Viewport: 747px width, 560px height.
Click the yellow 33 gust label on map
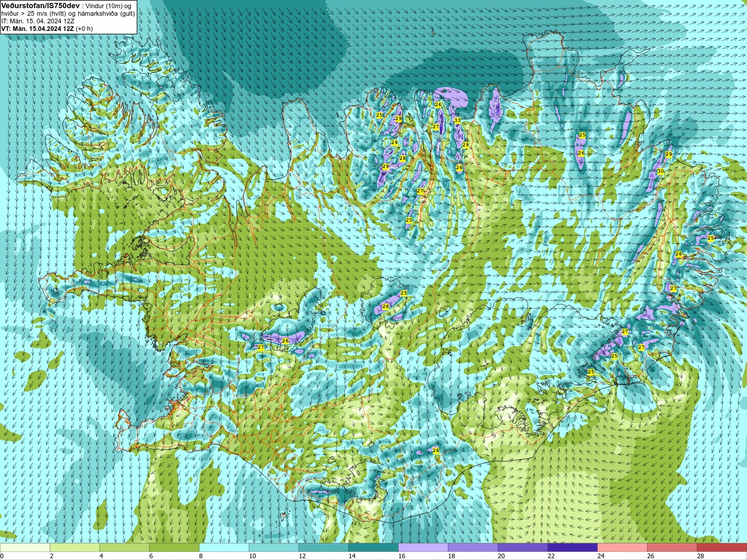458,121
